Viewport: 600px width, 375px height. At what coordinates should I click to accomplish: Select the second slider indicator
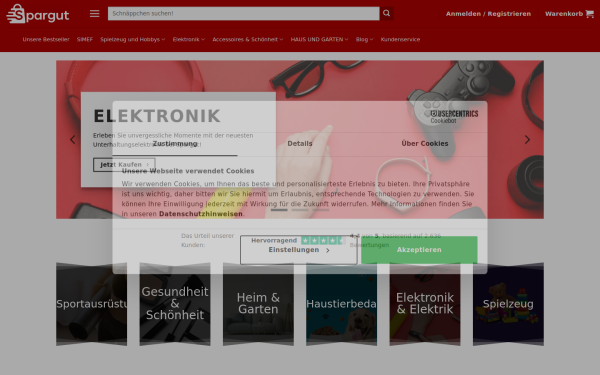point(300,210)
